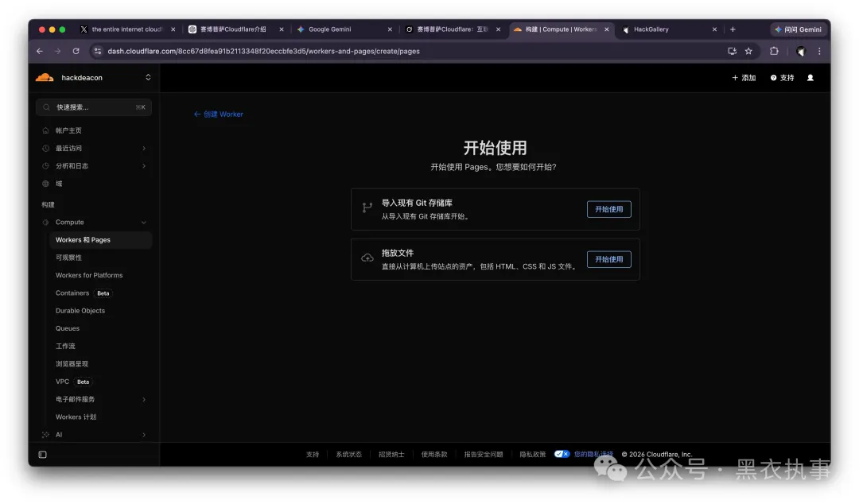The image size is (859, 504).
Task: Open the browser three-dot menu
Action: [819, 51]
